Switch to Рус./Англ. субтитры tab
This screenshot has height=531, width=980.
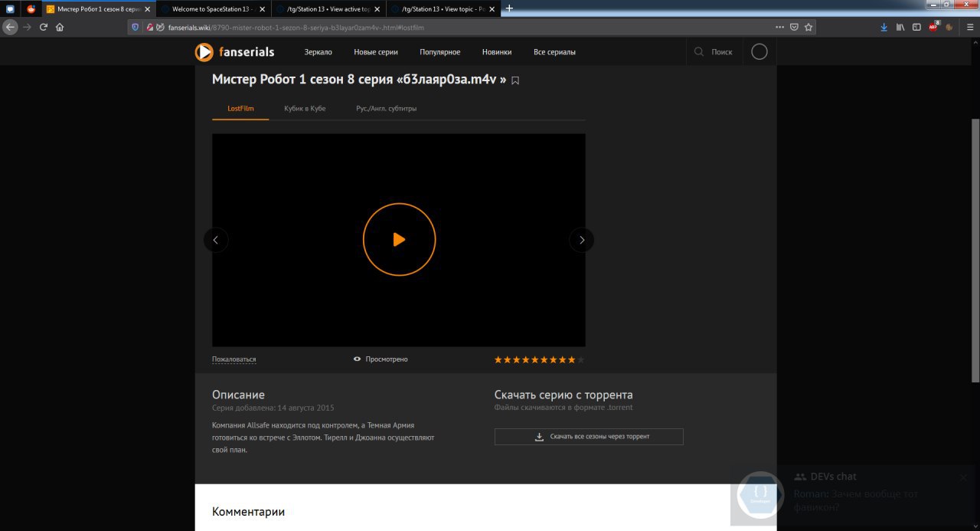coord(387,108)
